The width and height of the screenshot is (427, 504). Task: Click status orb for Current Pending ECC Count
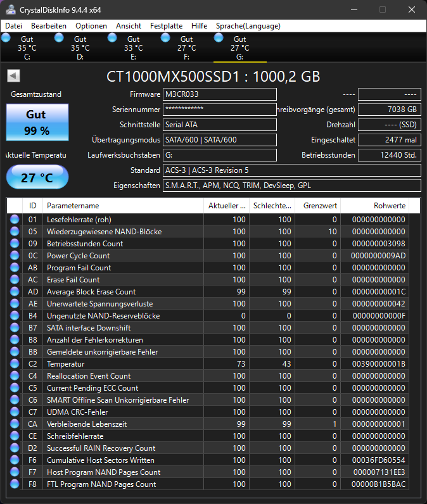15,387
